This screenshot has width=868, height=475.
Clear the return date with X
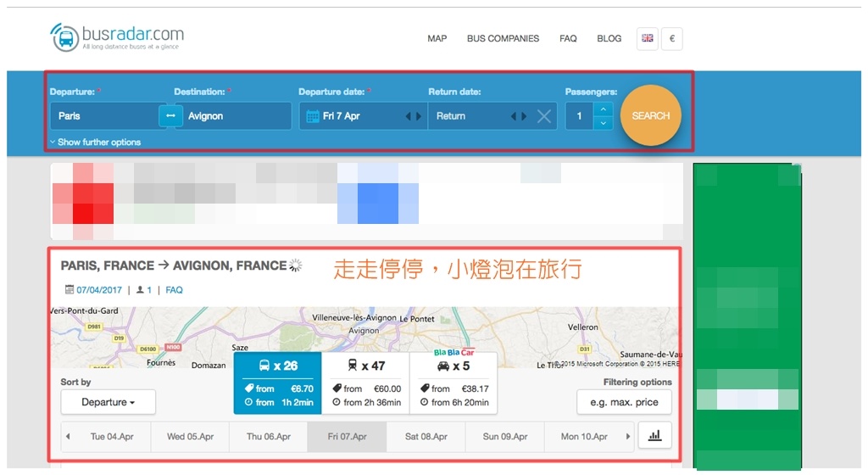[544, 116]
